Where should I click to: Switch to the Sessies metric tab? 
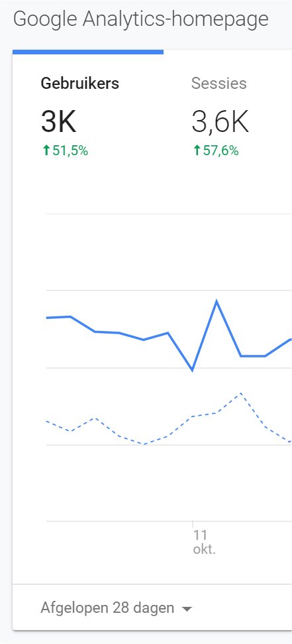click(228, 116)
